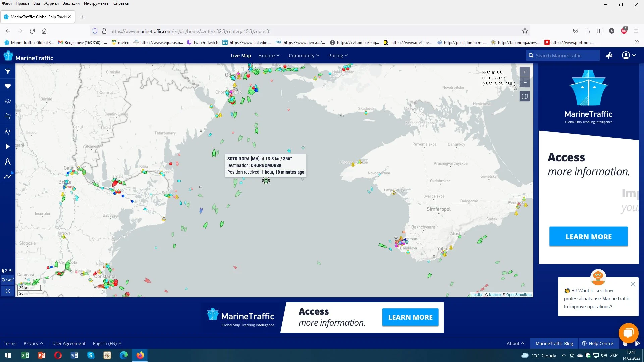Go to the browser home page icon
Screen dimensions: 644x362
[x=44, y=31]
